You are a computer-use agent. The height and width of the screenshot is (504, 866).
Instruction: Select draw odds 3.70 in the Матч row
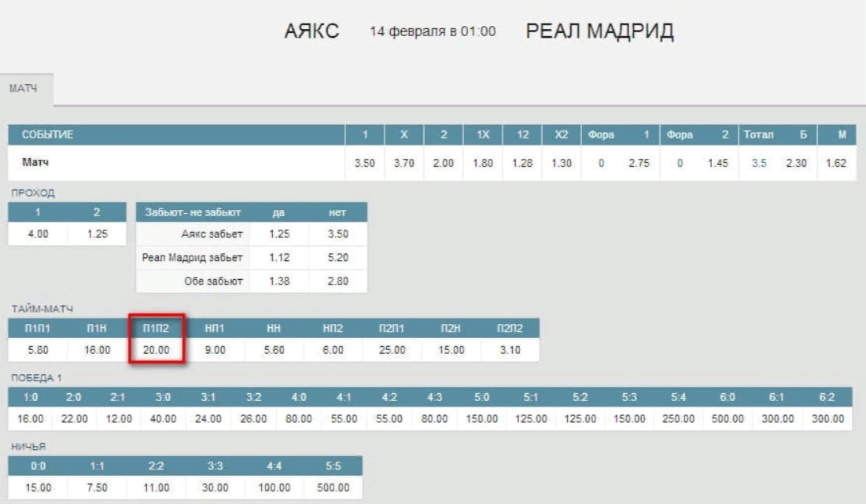click(404, 164)
